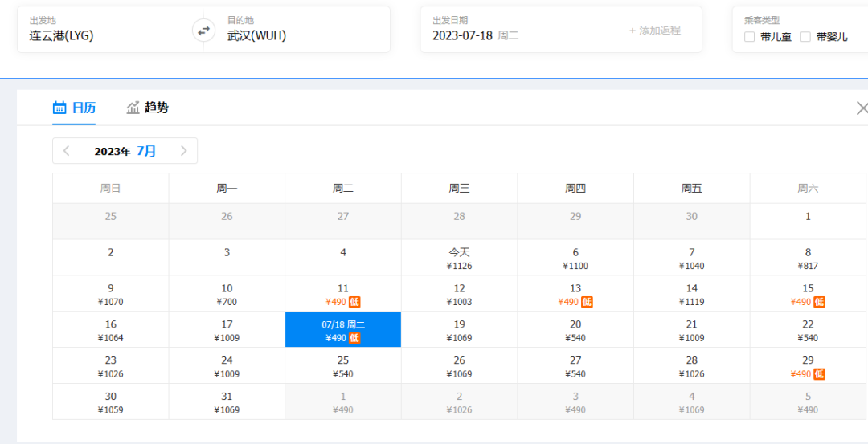Open the 2023年 year selector
Image resolution: width=868 pixels, height=444 pixels.
tap(113, 152)
